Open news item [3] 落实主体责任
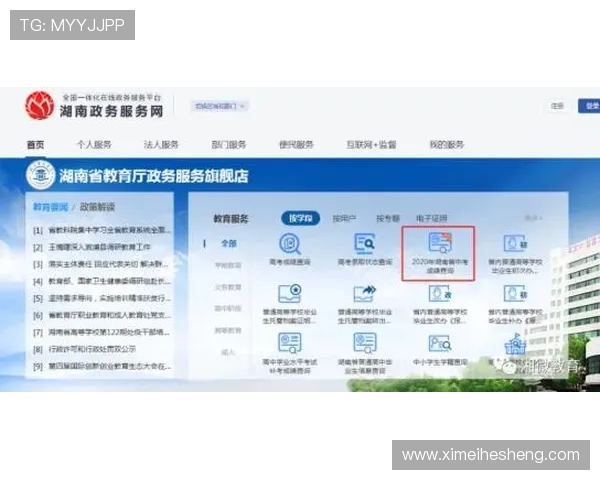This screenshot has width=600, height=480. click(101, 264)
